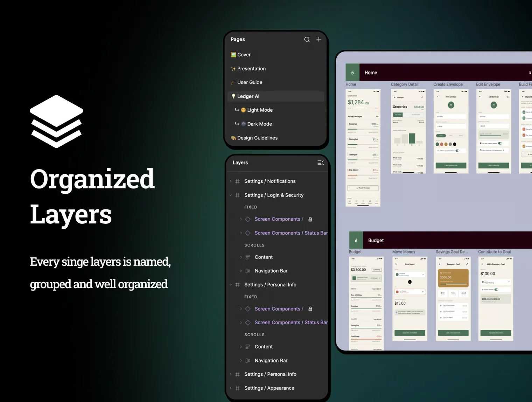The width and height of the screenshot is (532, 402).
Task: Click the collapse-all icon in the Layers header
Action: (x=321, y=163)
